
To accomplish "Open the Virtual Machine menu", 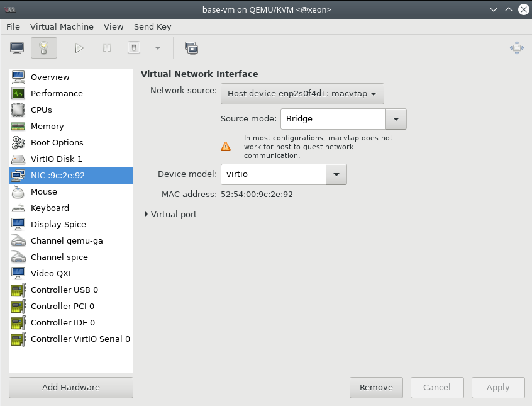I will tap(62, 26).
